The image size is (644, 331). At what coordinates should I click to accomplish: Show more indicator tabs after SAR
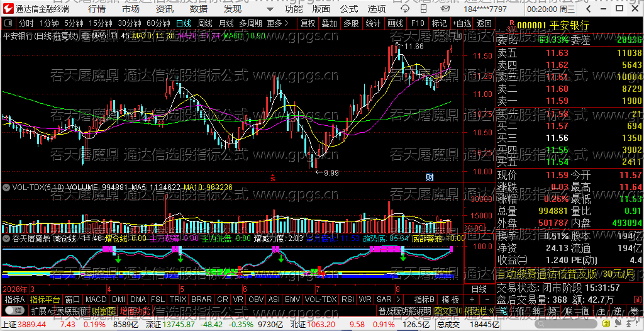pyautogui.click(x=397, y=300)
